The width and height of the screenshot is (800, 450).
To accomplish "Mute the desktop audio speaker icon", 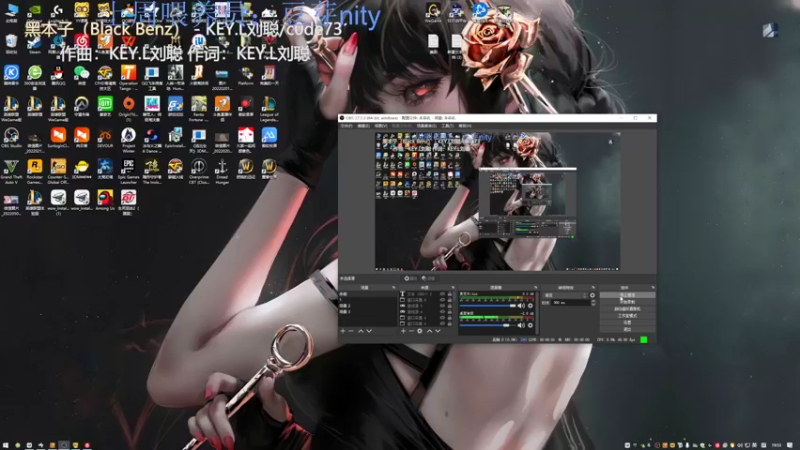I will pyautogui.click(x=521, y=325).
